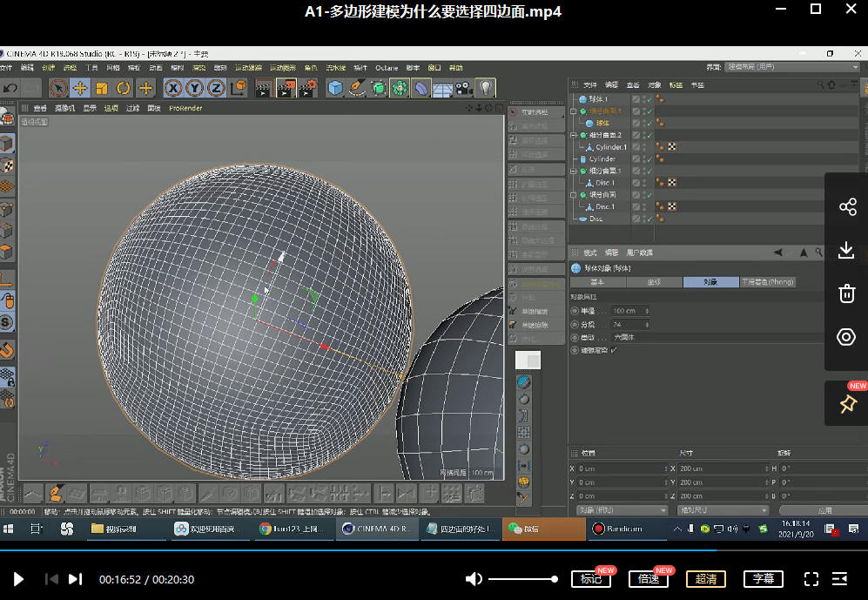This screenshot has width=868, height=600.
Task: Toggle green enable checkmark for 球体.1
Action: (x=648, y=99)
